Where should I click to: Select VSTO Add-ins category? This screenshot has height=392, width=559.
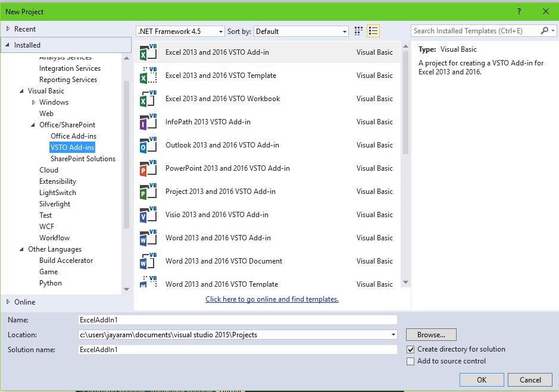[x=73, y=148]
